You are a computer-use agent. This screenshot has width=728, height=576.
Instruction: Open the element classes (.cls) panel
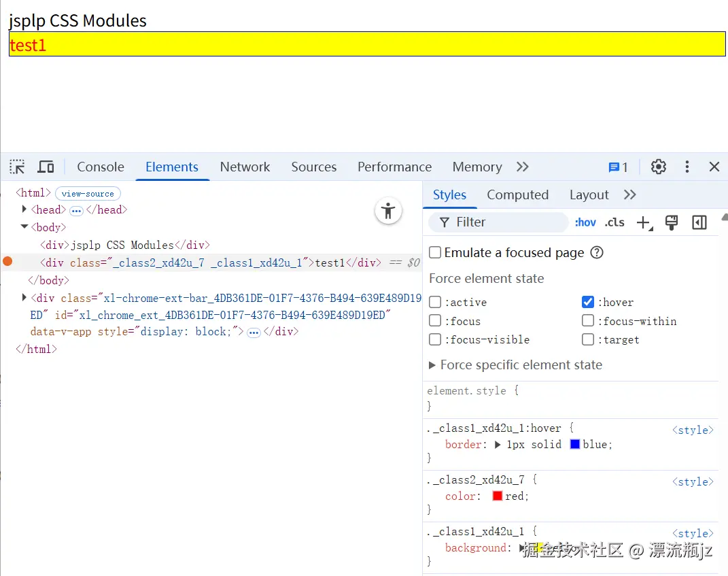[x=614, y=222]
